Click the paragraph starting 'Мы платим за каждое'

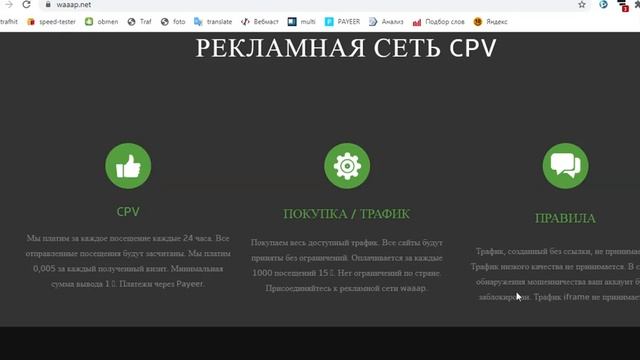(x=128, y=261)
